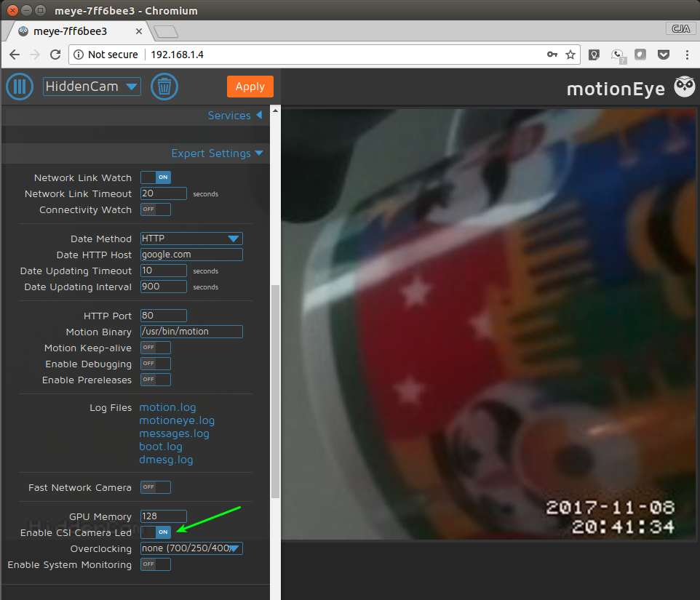Click the Not secure site info icon
Image resolution: width=700 pixels, height=600 pixels.
click(x=77, y=54)
